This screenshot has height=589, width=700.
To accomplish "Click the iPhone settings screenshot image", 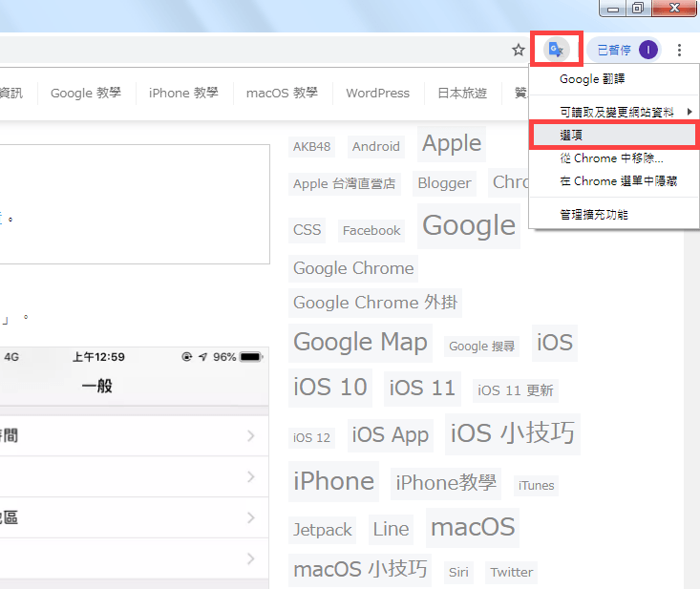I will (135, 468).
